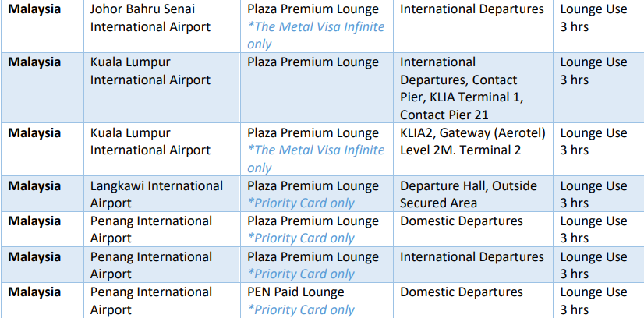Click the Malaysia cell in the PEN Paid Lounge row
The image size is (644, 318).
point(42,300)
